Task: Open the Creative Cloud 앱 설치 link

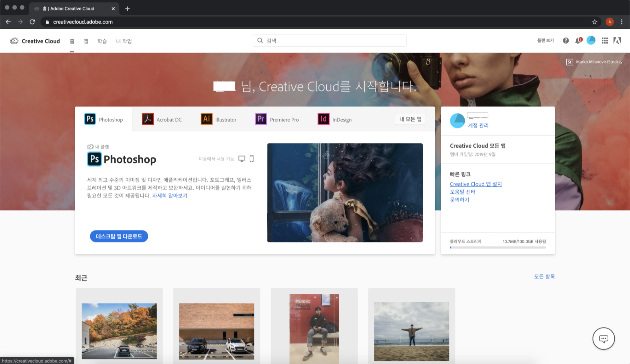Action: click(476, 184)
